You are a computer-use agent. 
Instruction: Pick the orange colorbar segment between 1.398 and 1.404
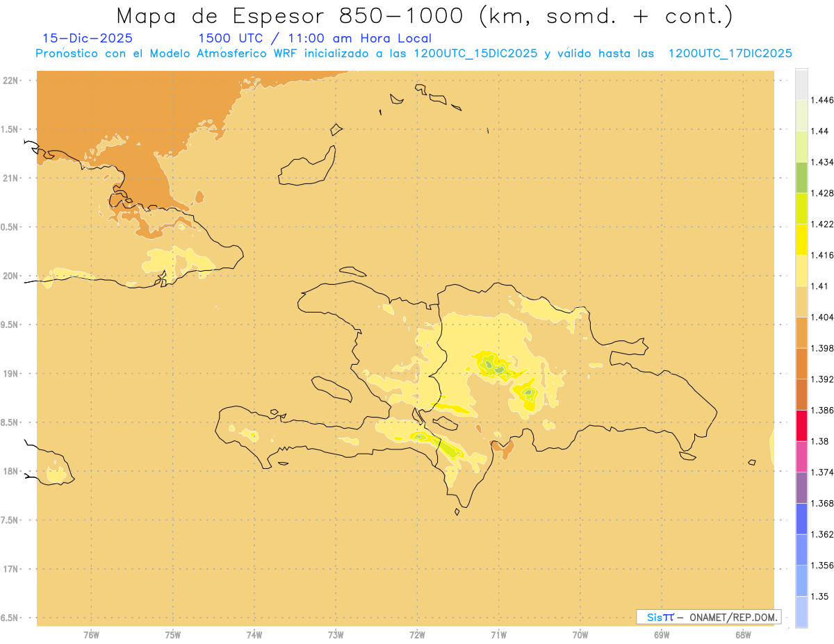pyautogui.click(x=801, y=332)
